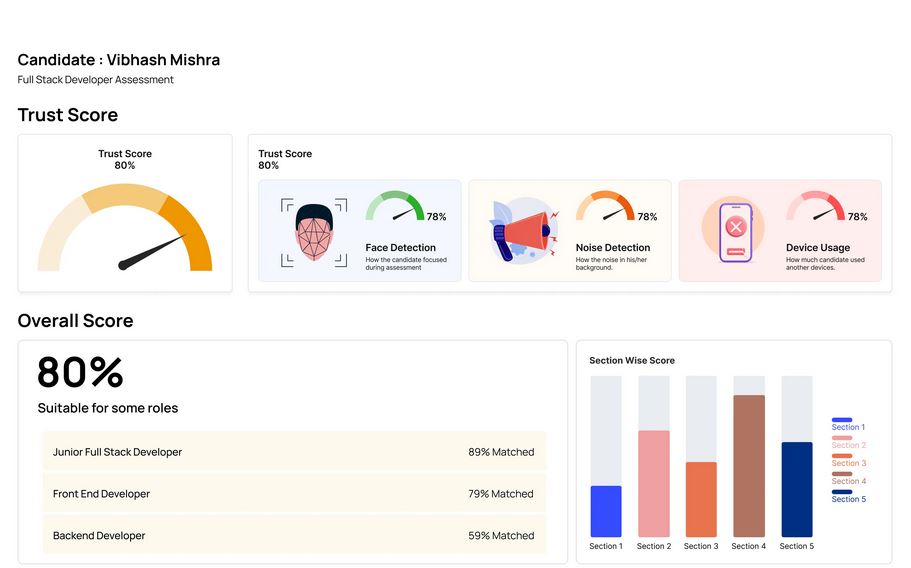Click the Face Detection card title
This screenshot has height=568, width=911.
[x=400, y=248]
